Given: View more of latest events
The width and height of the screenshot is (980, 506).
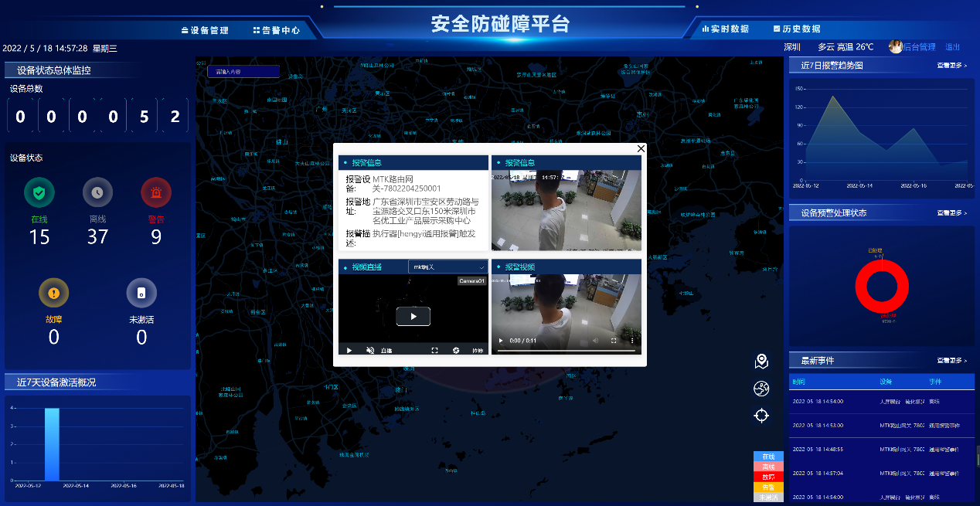Looking at the screenshot, I should click(x=951, y=361).
